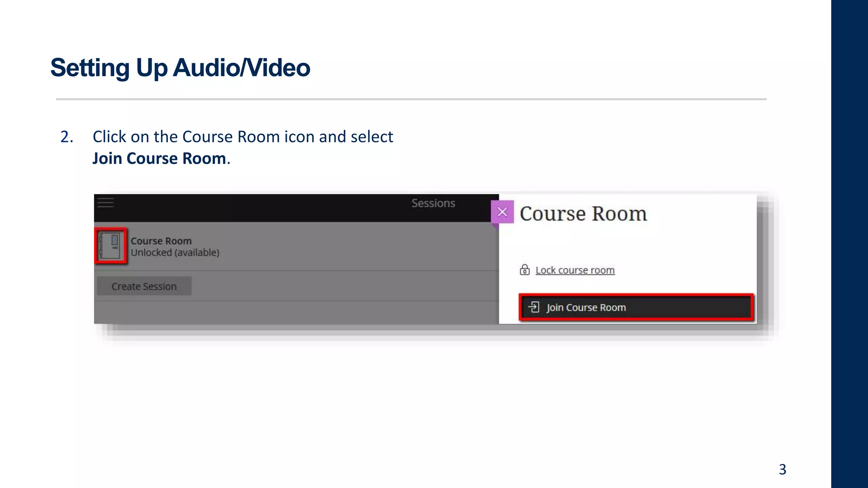Click the Lock course room link
Image resolution: width=868 pixels, height=488 pixels.
pyautogui.click(x=575, y=270)
